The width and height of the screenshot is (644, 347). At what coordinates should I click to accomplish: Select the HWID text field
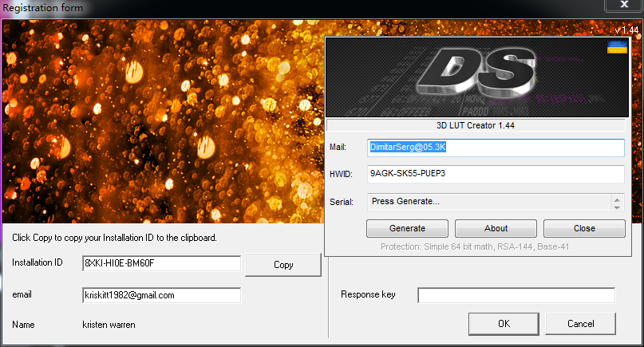pyautogui.click(x=496, y=174)
